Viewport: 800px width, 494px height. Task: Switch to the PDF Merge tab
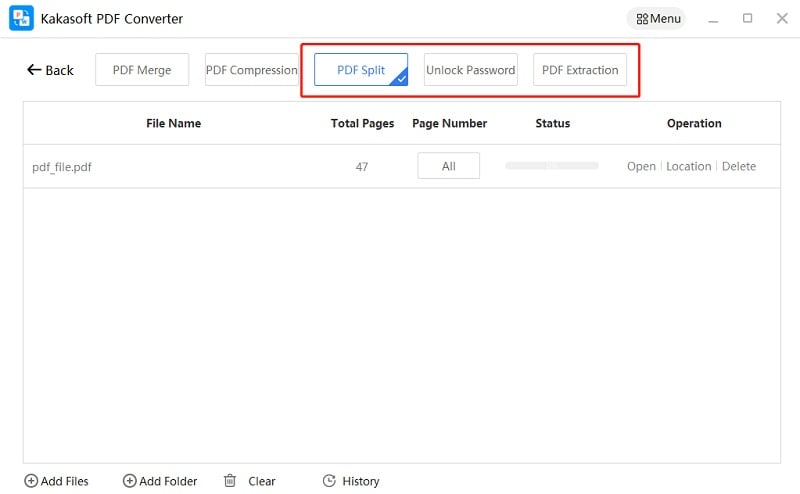pos(142,70)
